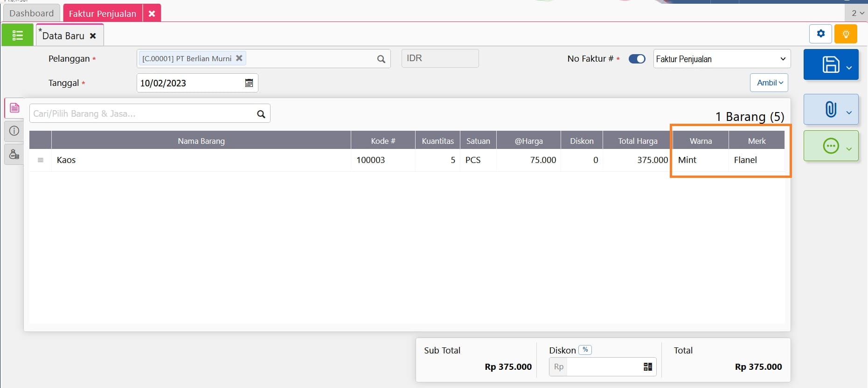Click the green list view icon
Image resolution: width=868 pixels, height=388 pixels.
click(x=17, y=35)
